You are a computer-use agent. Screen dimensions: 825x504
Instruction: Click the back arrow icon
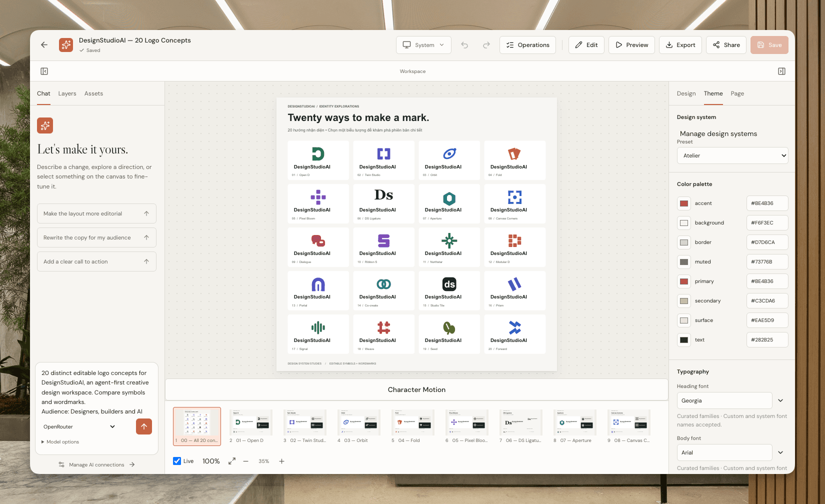coord(44,45)
